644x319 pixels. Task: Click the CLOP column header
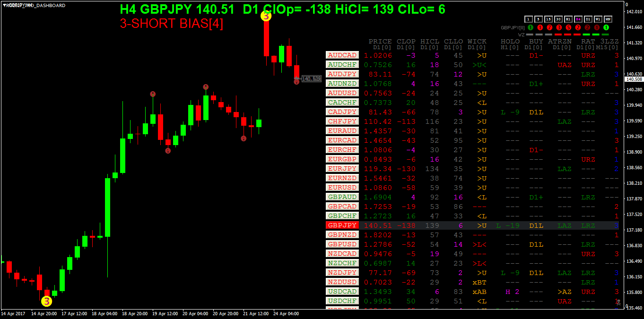coord(406,42)
